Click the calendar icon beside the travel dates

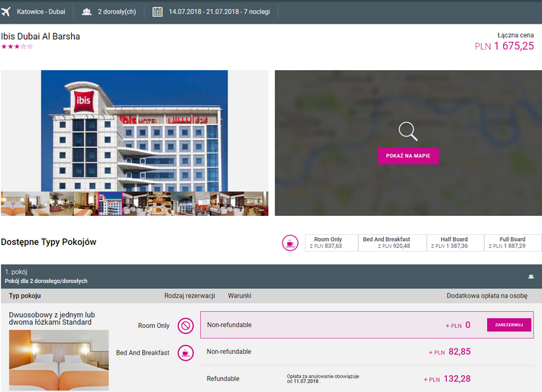(157, 11)
